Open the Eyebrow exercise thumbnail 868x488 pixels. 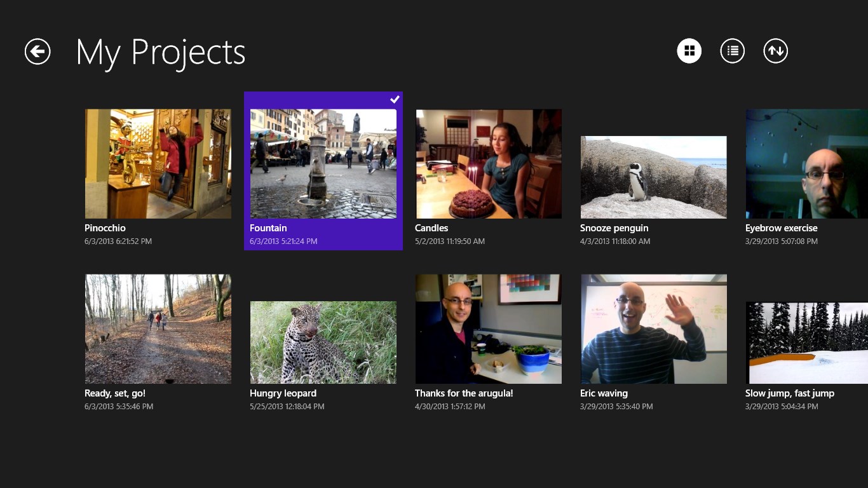(x=807, y=164)
